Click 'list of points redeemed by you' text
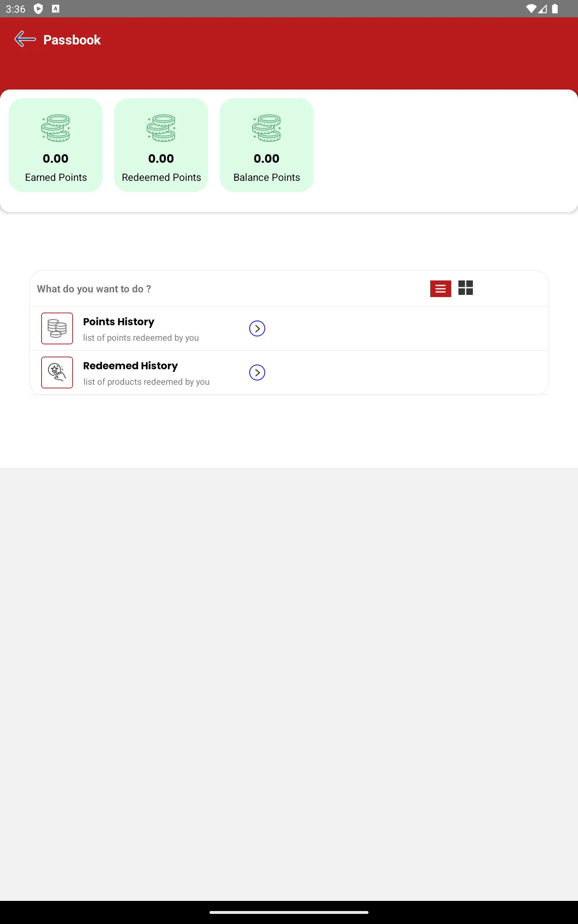Viewport: 578px width, 924px height. [x=141, y=338]
